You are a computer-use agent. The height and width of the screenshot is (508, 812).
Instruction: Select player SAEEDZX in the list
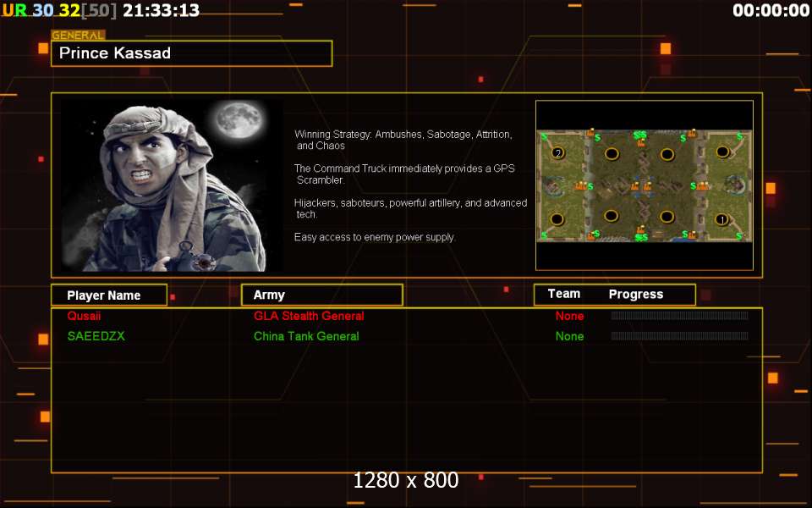[96, 336]
